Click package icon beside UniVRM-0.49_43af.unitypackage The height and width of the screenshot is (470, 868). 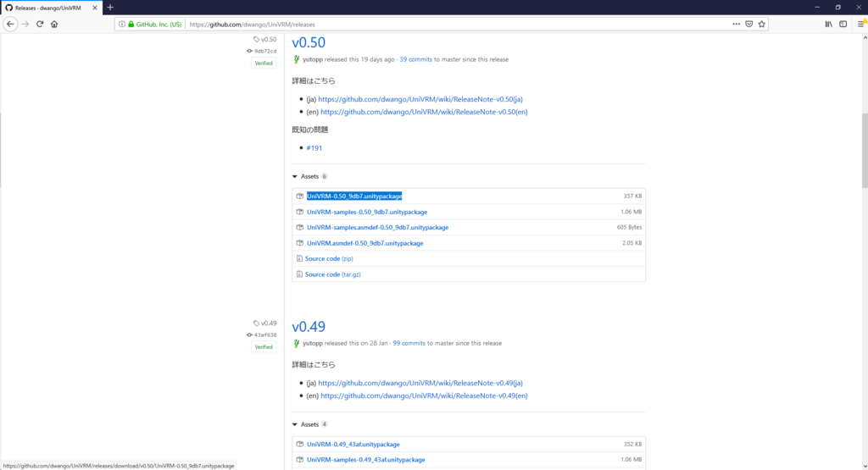[299, 445]
